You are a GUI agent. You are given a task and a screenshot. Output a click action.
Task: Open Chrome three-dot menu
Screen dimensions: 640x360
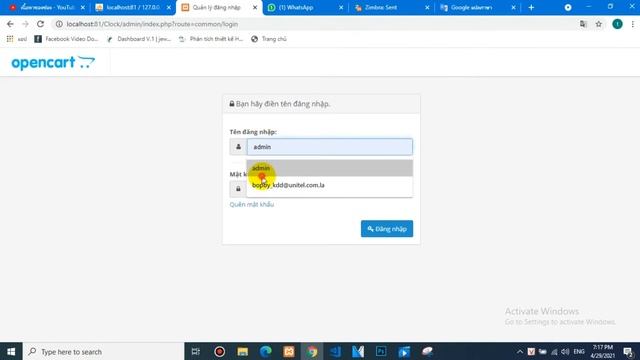[633, 24]
